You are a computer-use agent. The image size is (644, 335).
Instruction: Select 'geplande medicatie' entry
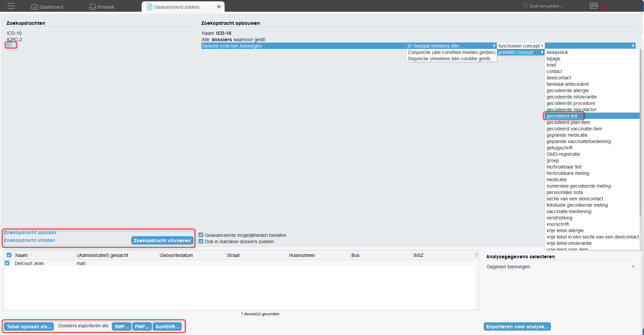pos(592,135)
